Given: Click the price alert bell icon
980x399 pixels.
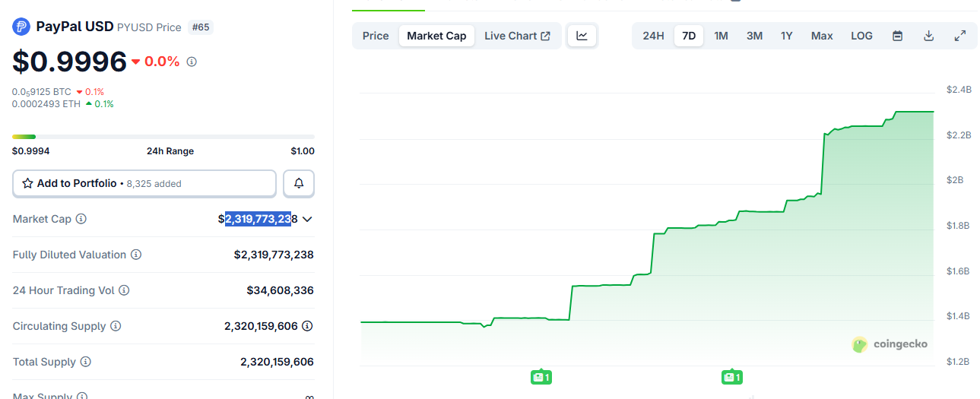Looking at the screenshot, I should coord(299,183).
